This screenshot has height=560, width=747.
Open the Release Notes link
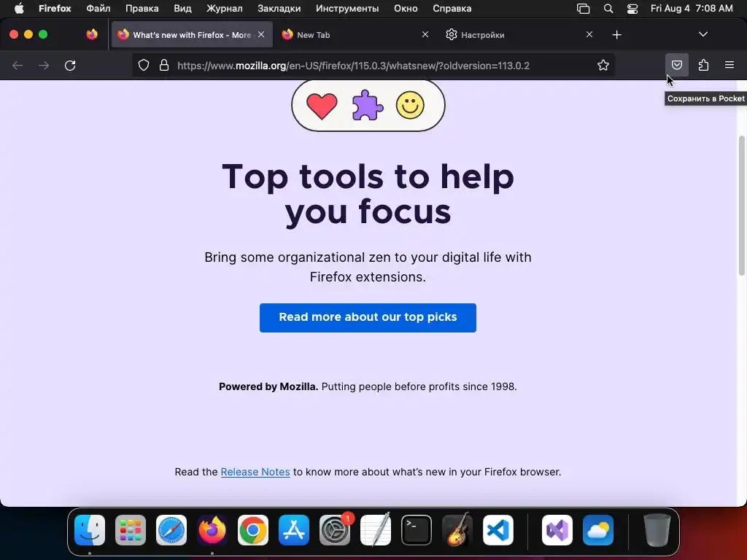pyautogui.click(x=255, y=472)
